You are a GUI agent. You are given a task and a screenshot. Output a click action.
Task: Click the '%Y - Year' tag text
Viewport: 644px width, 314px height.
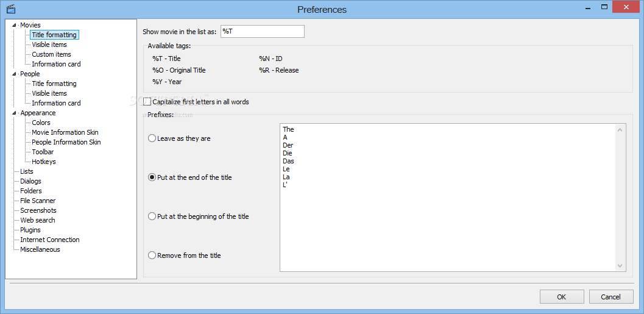tap(167, 82)
